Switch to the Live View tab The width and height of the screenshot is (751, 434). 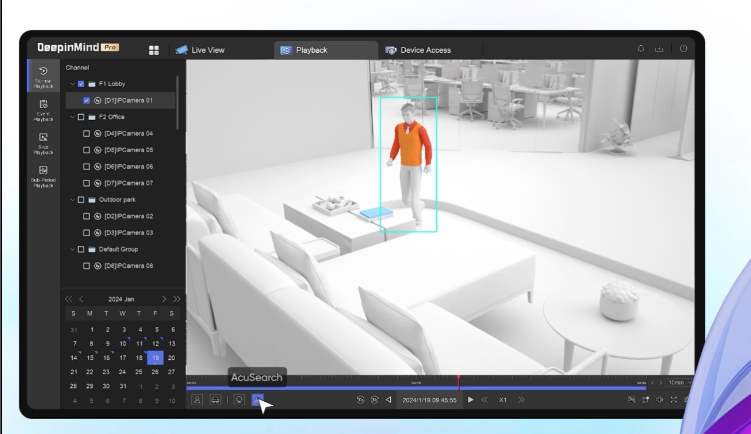203,49
